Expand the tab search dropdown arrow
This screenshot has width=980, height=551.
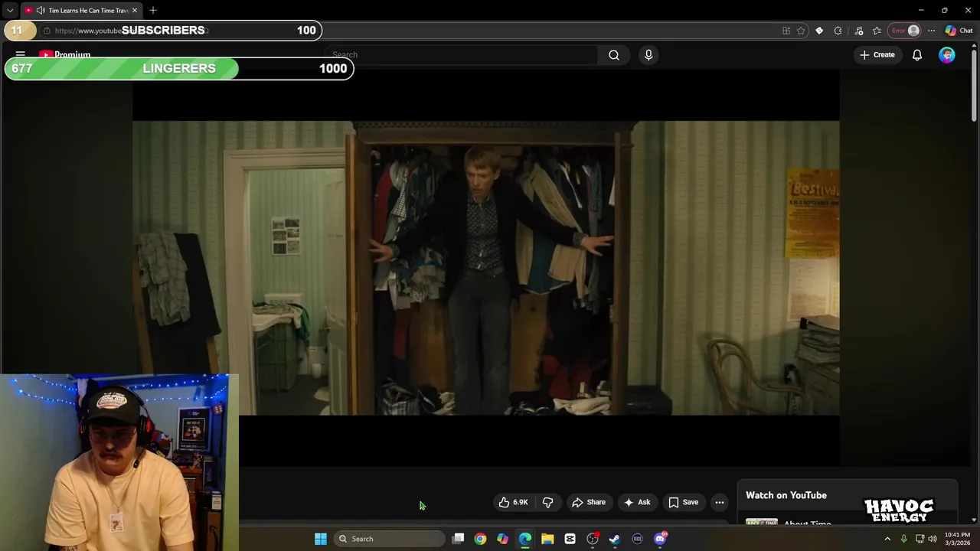pos(10,10)
